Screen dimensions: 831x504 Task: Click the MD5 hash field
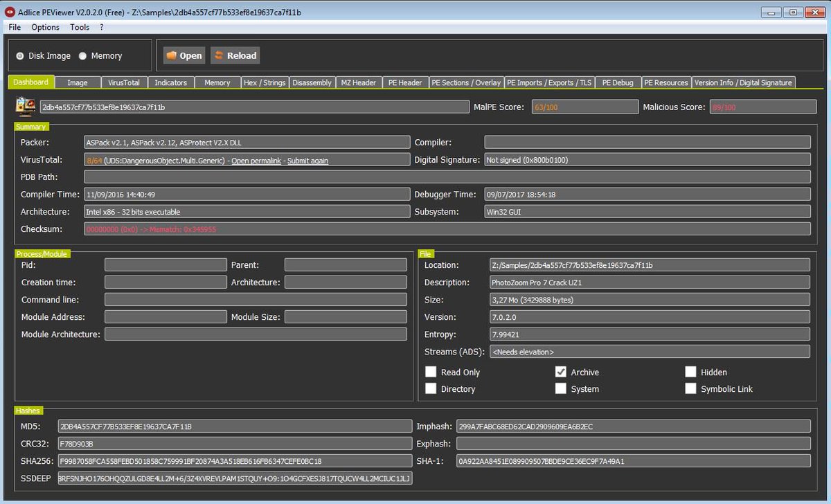[235, 426]
